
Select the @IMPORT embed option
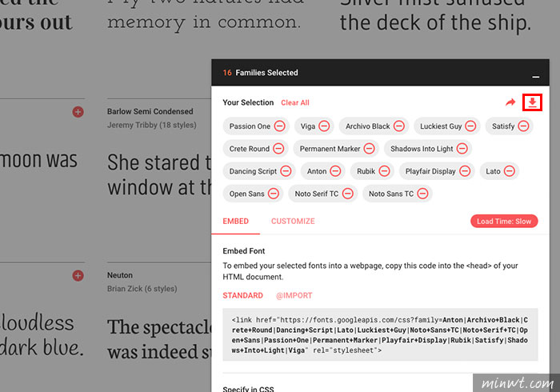click(x=294, y=296)
